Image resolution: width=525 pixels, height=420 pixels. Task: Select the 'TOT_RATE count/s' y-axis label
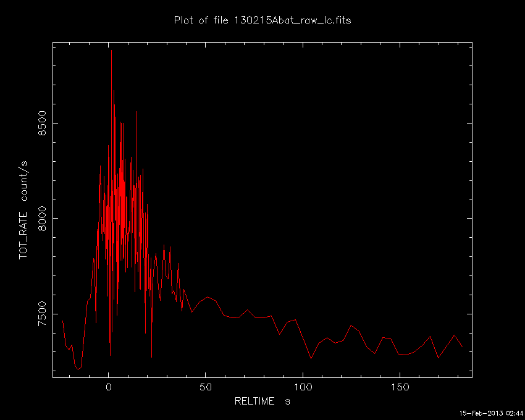[x=23, y=210]
